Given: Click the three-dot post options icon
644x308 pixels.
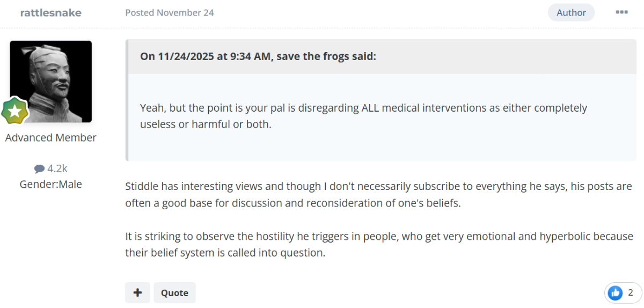Looking at the screenshot, I should click(x=621, y=12).
